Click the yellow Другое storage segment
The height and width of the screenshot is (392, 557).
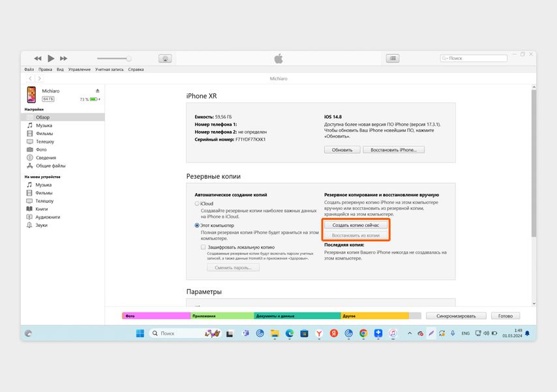point(375,316)
